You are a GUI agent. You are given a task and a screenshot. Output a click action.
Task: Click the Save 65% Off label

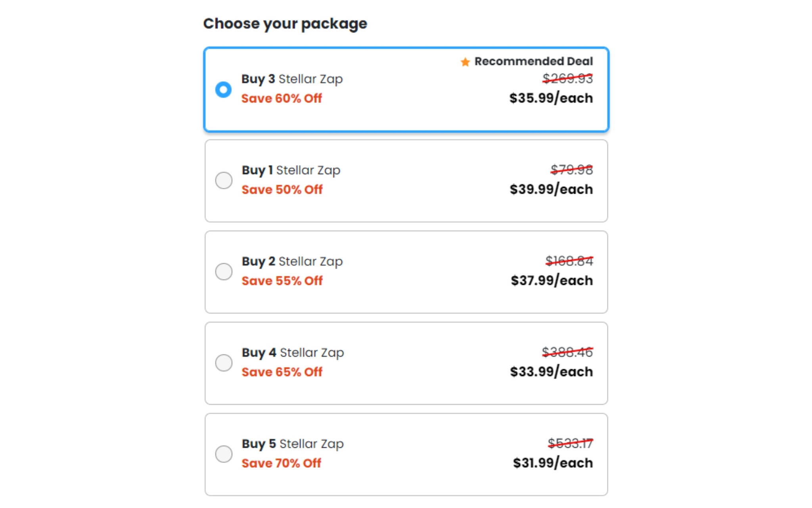[x=282, y=372]
